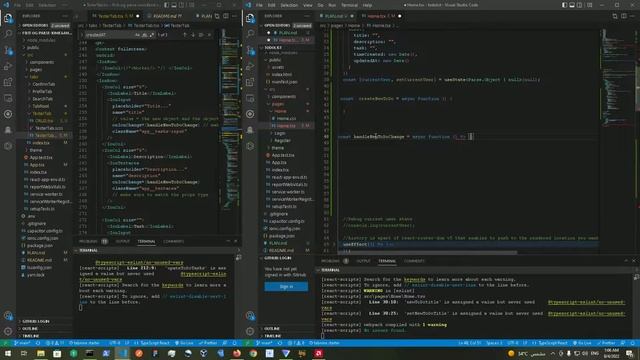Toggle Match Whole Word in find widget
This screenshot has width=640, height=360.
[x=144, y=35]
